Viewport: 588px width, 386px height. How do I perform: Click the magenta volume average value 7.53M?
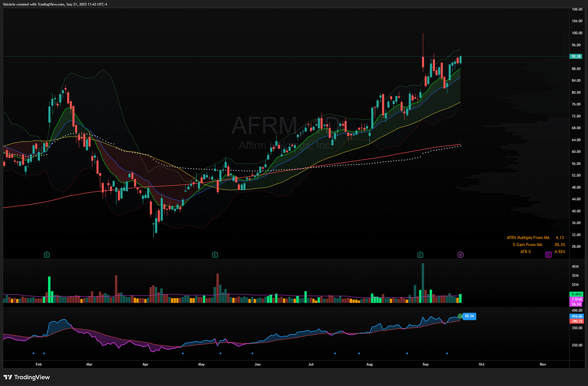tap(577, 299)
